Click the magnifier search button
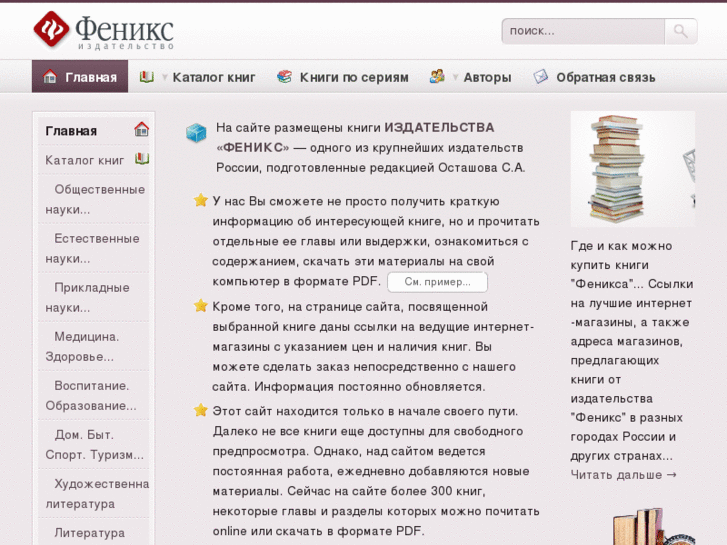Viewport: 727px width, 545px height. (681, 31)
